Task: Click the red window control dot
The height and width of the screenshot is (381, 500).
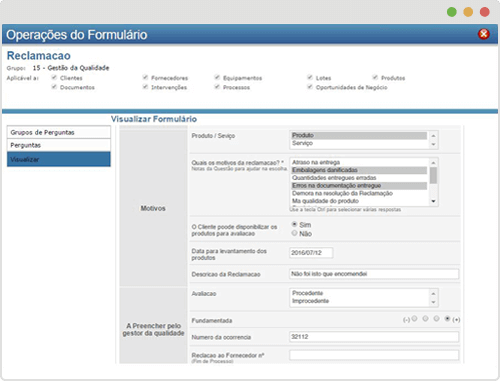Action: (484, 12)
